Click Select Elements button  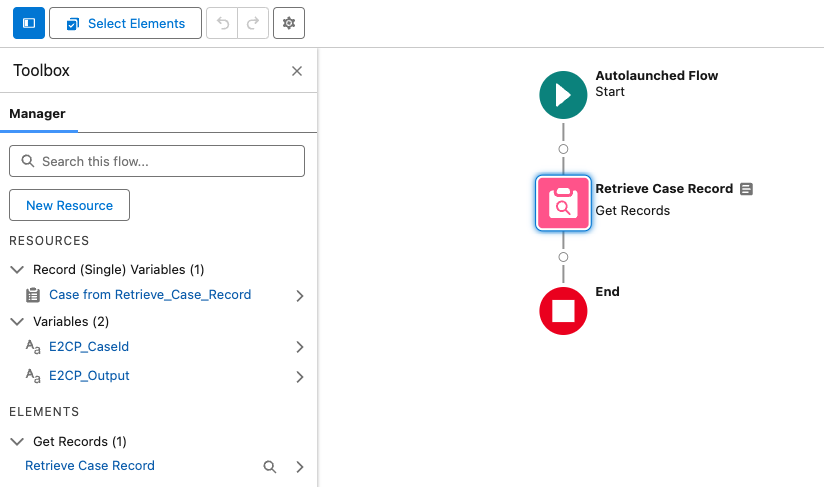click(x=125, y=23)
